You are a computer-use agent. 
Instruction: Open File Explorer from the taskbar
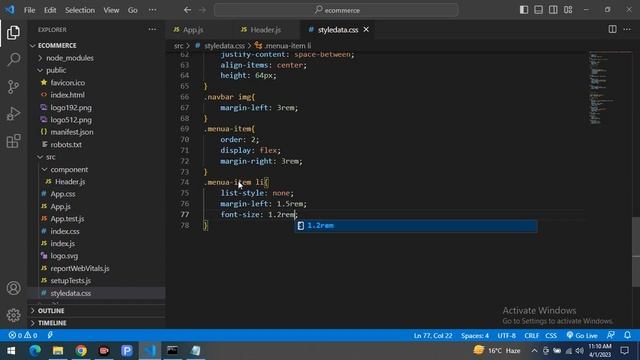coord(58,351)
